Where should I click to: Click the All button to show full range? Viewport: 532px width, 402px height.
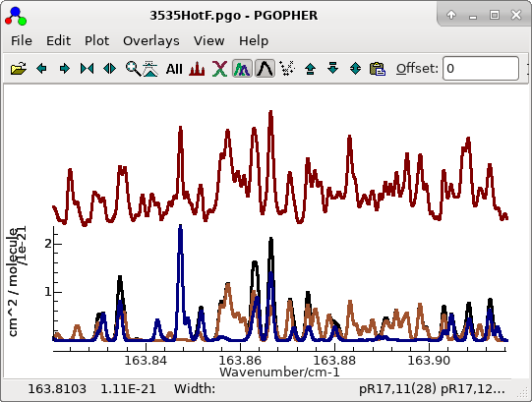tap(174, 69)
